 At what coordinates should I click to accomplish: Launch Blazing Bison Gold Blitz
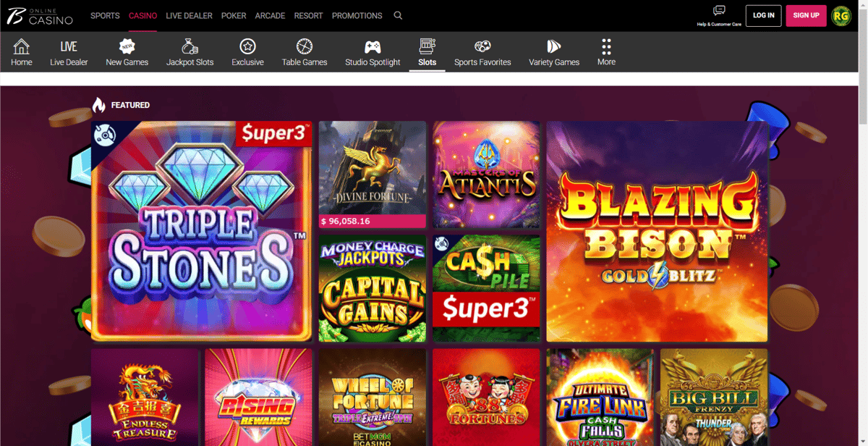[x=657, y=231]
